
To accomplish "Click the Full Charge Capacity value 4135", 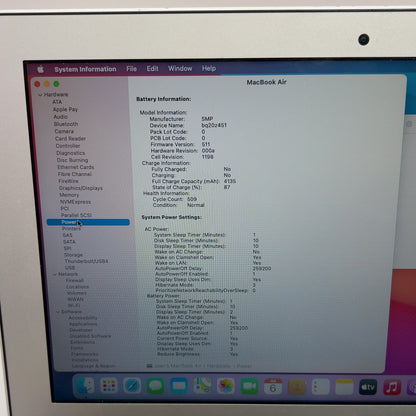I will pos(230,181).
